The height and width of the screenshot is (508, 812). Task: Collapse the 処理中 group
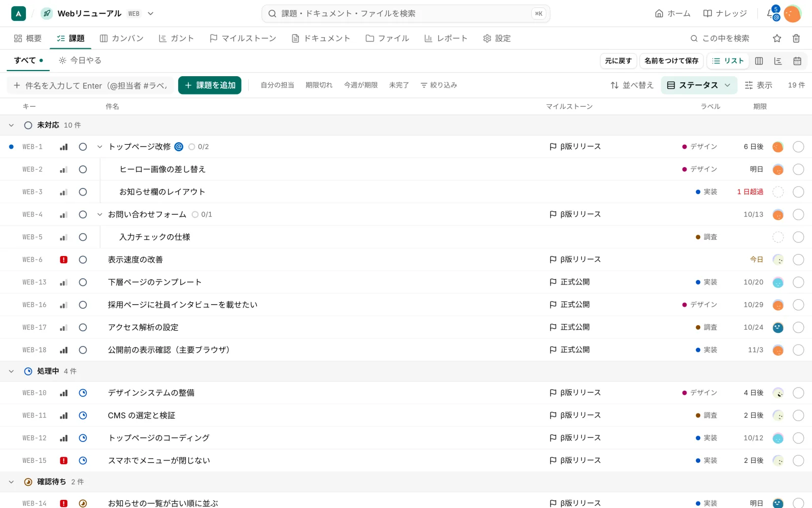coord(11,371)
